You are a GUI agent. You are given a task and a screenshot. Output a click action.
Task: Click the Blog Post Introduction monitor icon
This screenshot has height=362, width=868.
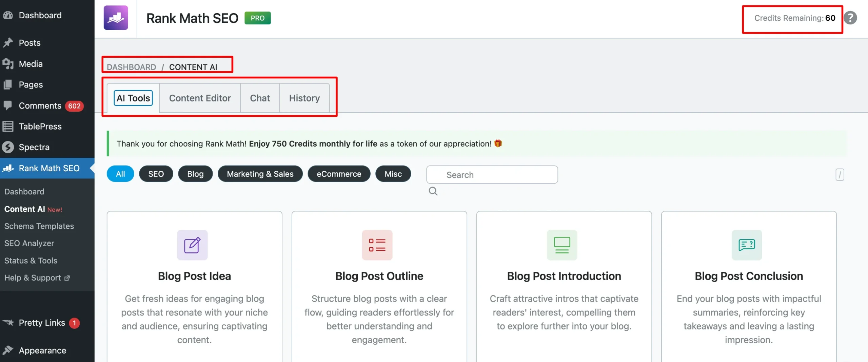[562, 245]
